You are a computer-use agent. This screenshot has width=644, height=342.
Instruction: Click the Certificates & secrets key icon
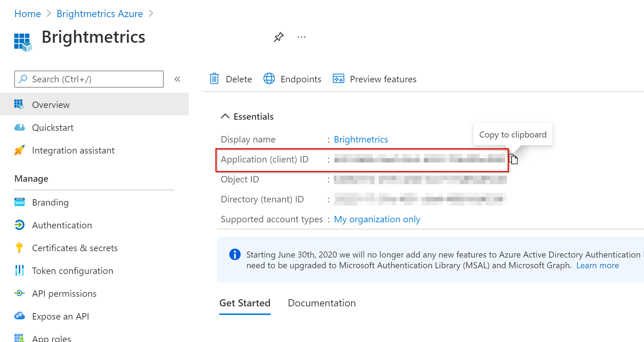20,248
